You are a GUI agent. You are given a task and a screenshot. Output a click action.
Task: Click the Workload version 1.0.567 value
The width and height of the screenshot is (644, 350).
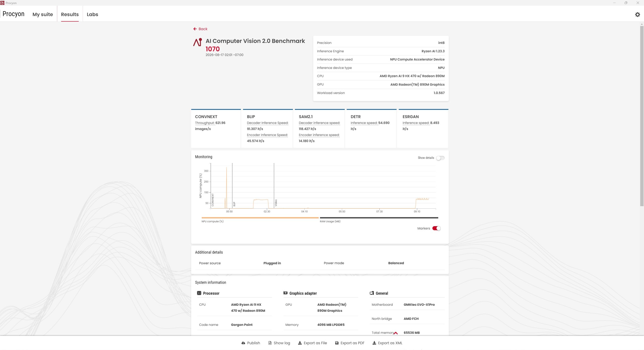(439, 93)
